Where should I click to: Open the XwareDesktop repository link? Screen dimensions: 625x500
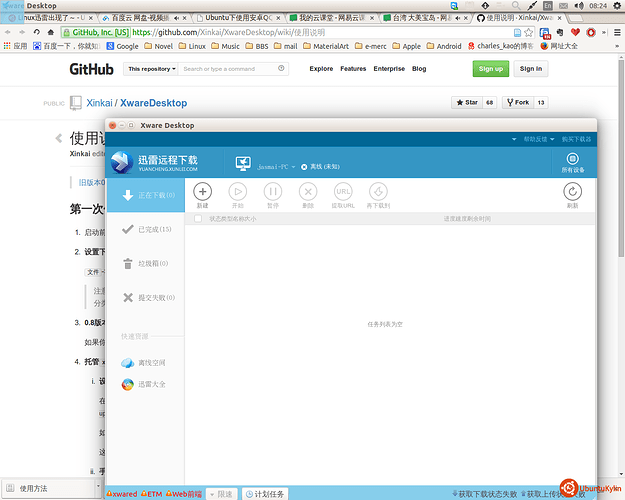coord(153,103)
